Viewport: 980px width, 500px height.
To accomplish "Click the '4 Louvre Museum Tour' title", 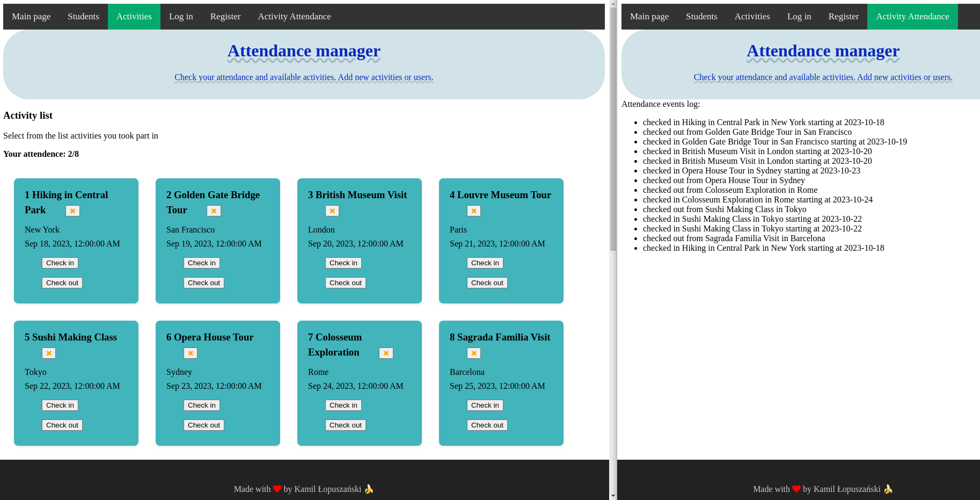I will [x=500, y=195].
